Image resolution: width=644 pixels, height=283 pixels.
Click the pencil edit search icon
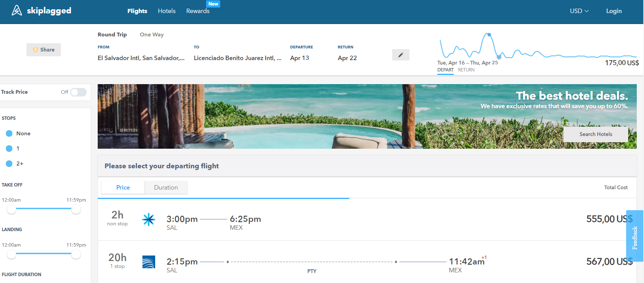coord(400,55)
